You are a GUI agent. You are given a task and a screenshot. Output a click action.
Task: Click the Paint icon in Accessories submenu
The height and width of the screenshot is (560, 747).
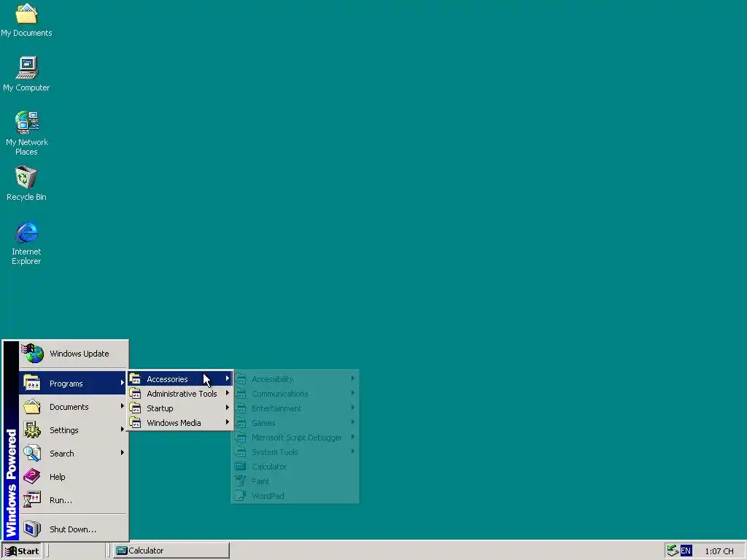tap(241, 481)
